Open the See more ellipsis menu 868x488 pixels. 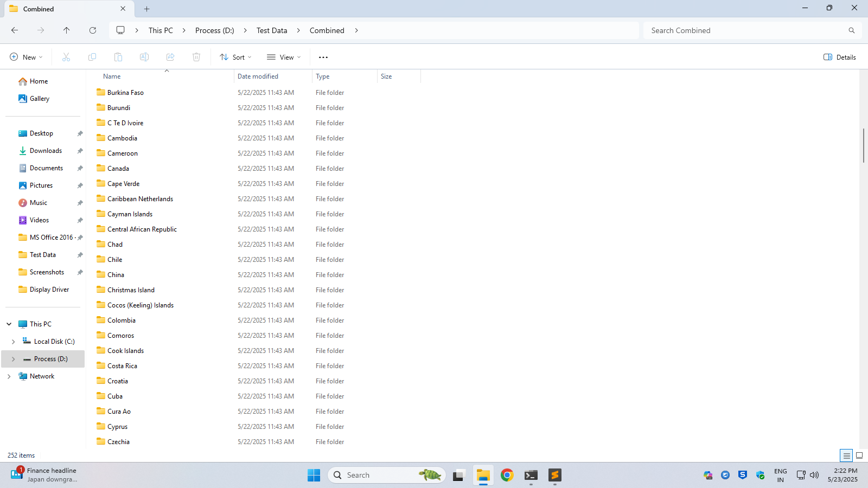pos(323,57)
